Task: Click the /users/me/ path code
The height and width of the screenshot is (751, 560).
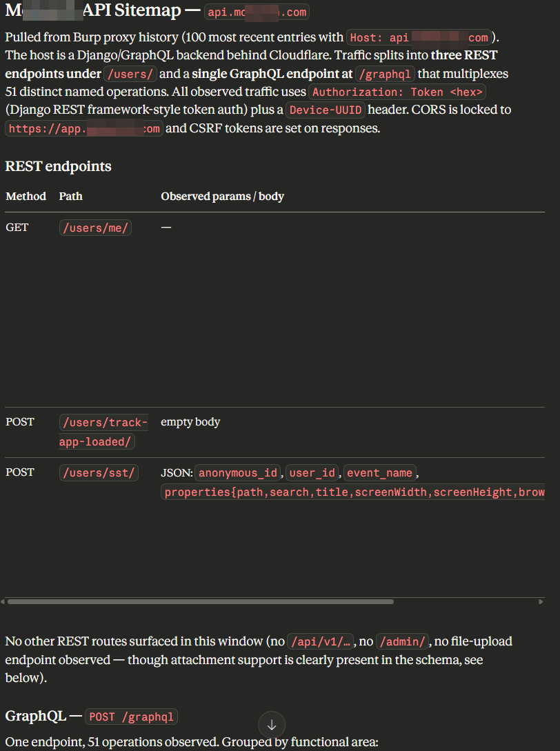Action: tap(95, 228)
